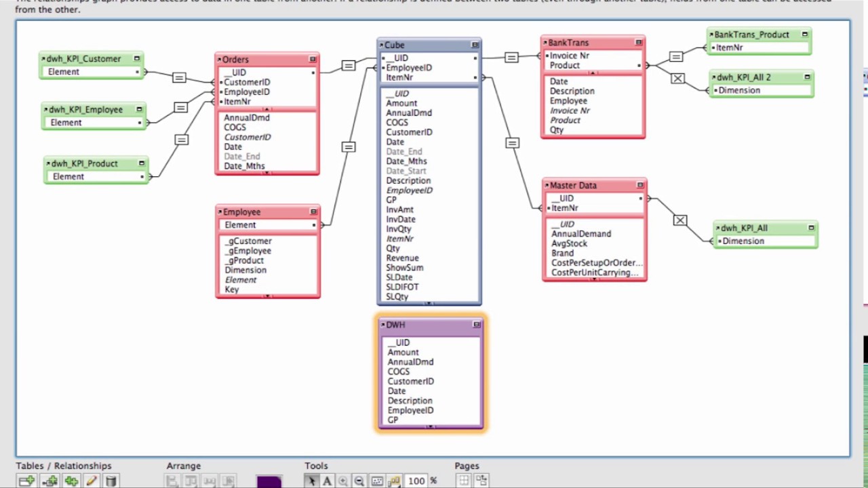Click the Cube table bottom scroll arrow
Viewport: 868px width, 488px height.
pyautogui.click(x=429, y=302)
